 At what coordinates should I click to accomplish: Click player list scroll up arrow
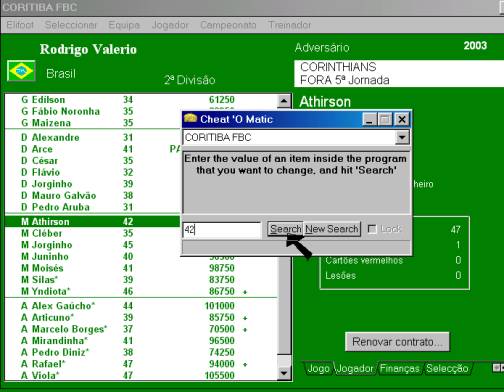[284, 101]
